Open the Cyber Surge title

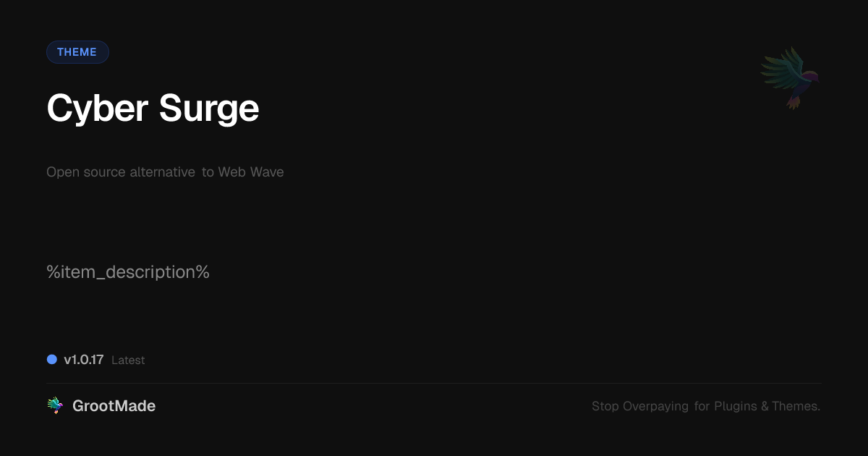153,109
